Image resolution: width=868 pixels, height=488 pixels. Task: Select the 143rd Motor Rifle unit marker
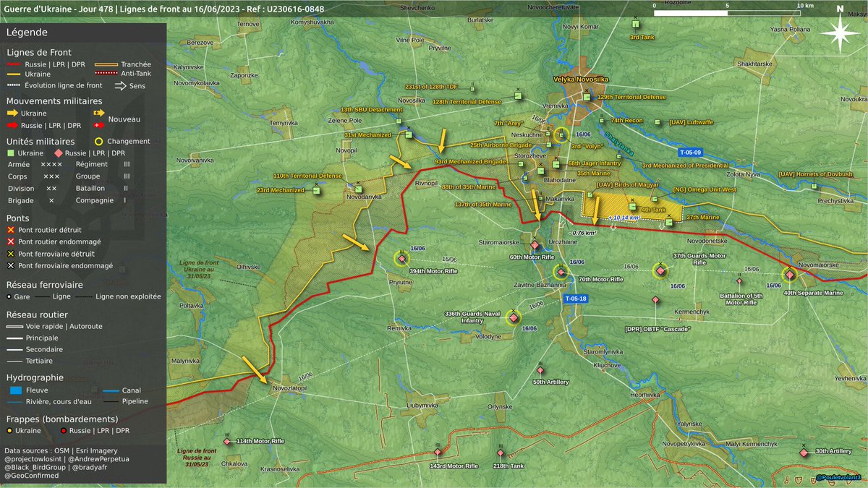click(x=437, y=452)
